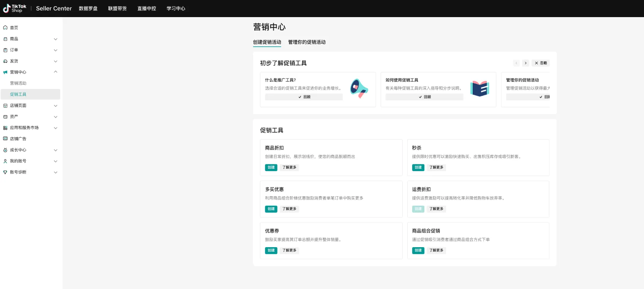Go to previous guide card with left arrow

click(516, 63)
